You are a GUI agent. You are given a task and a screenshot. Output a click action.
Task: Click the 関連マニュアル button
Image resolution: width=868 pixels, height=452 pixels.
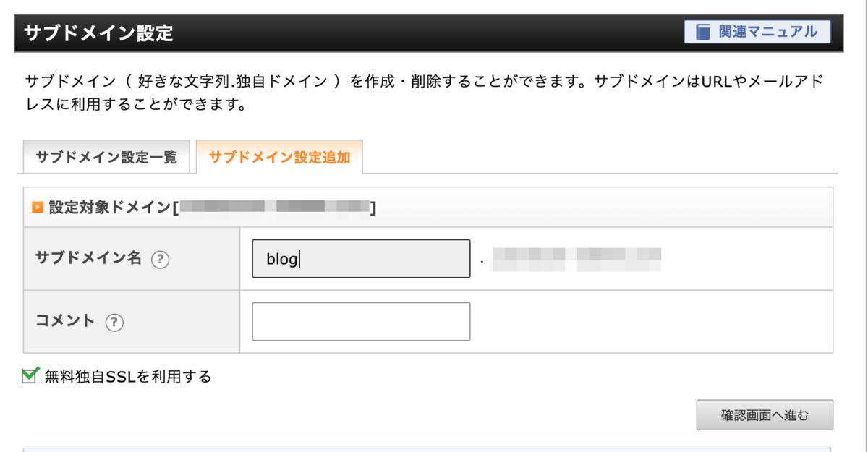[757, 31]
